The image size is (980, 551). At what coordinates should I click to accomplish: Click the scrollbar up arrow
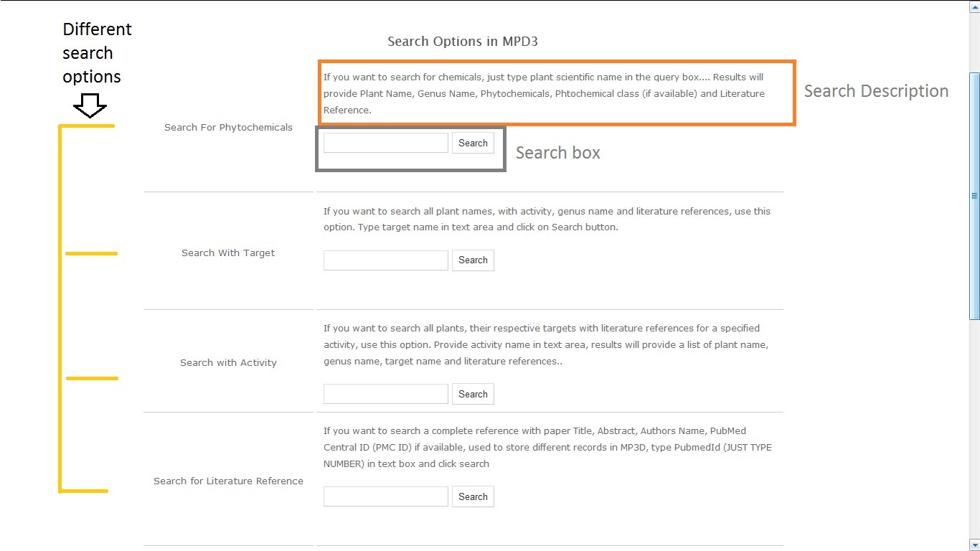974,6
